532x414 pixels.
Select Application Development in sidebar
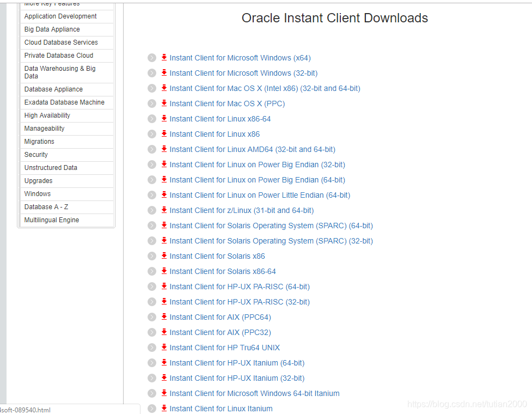[67, 16]
